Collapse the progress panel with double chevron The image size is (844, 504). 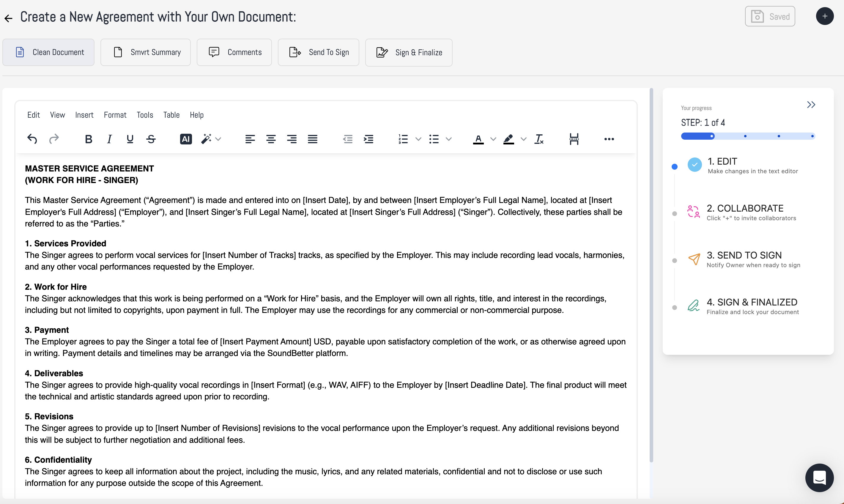click(x=811, y=105)
